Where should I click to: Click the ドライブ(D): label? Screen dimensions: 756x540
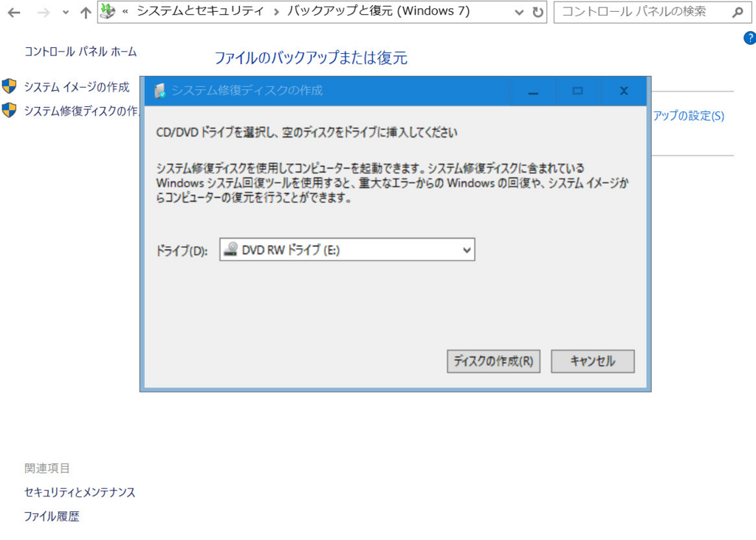pos(182,251)
